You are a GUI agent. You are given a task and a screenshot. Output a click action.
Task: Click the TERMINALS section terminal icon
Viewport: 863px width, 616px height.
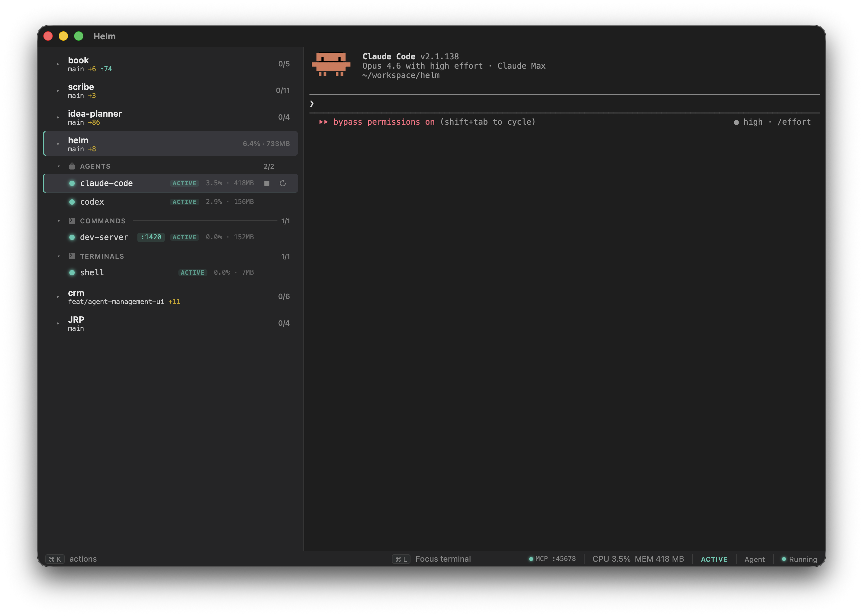(72, 256)
